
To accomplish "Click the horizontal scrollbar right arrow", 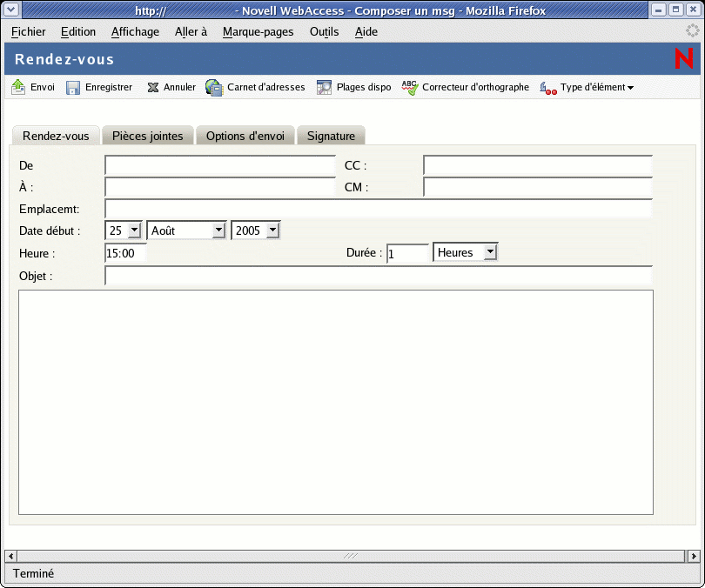I will [x=694, y=556].
